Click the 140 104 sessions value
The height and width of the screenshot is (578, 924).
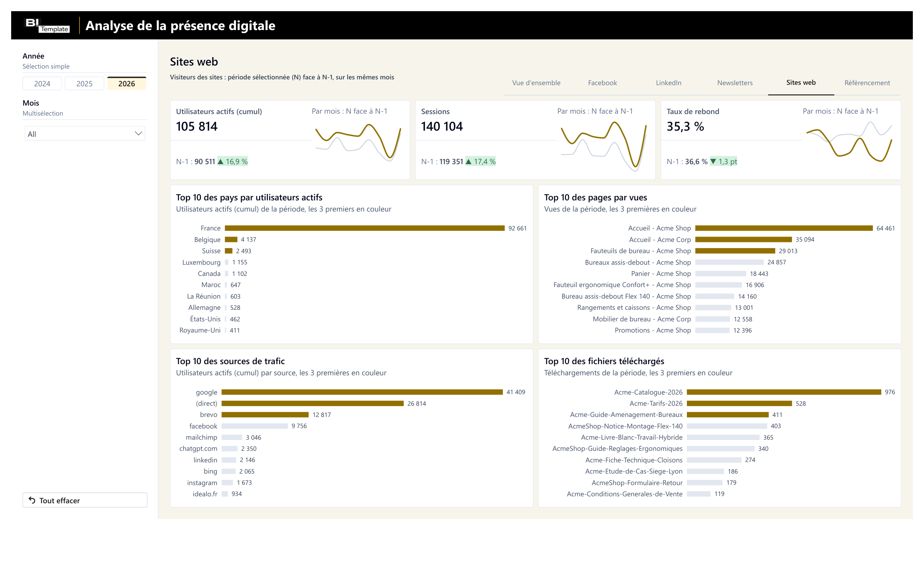click(442, 126)
